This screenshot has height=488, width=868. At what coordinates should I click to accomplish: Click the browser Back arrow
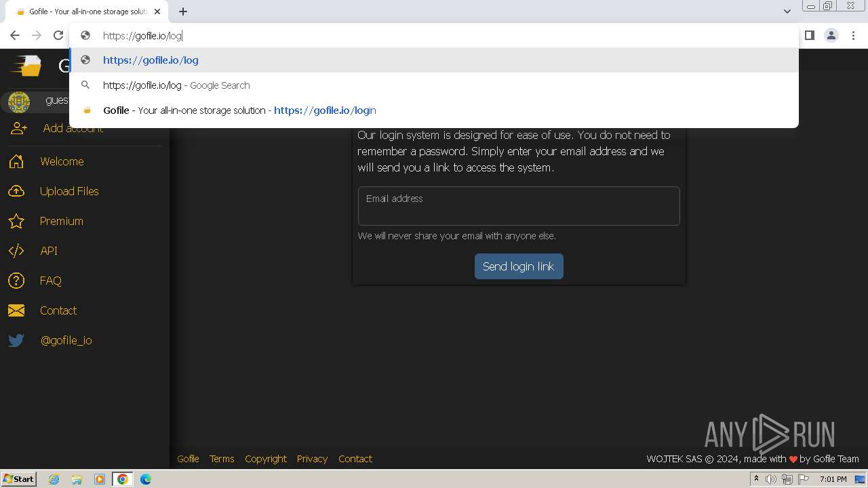click(x=15, y=35)
